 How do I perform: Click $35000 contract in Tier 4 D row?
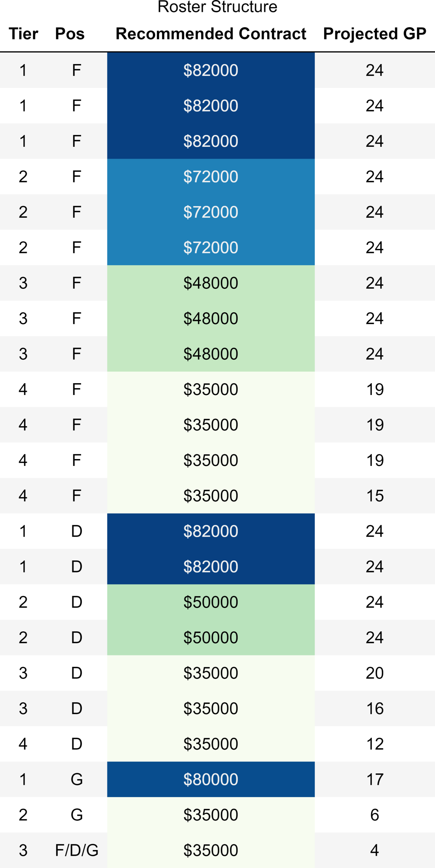(x=211, y=744)
